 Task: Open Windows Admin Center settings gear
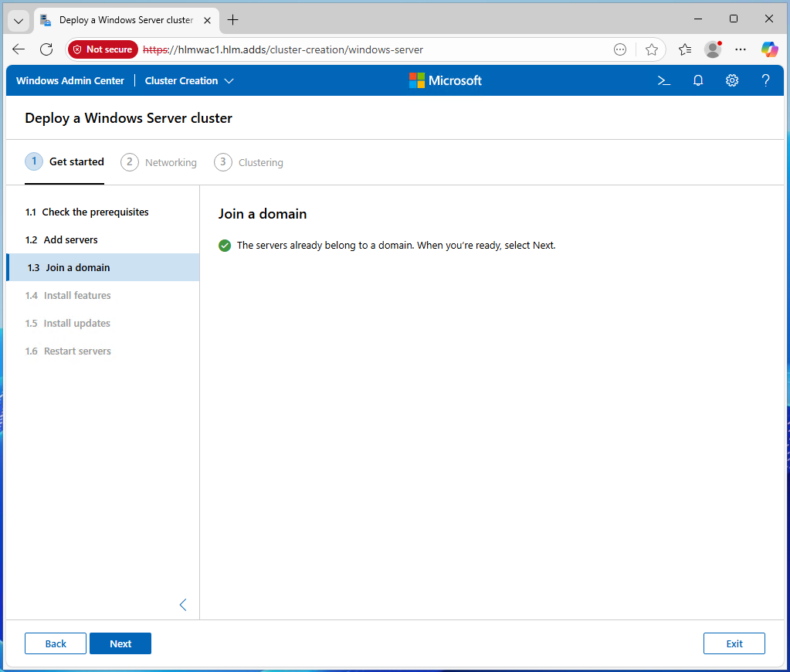(x=732, y=80)
